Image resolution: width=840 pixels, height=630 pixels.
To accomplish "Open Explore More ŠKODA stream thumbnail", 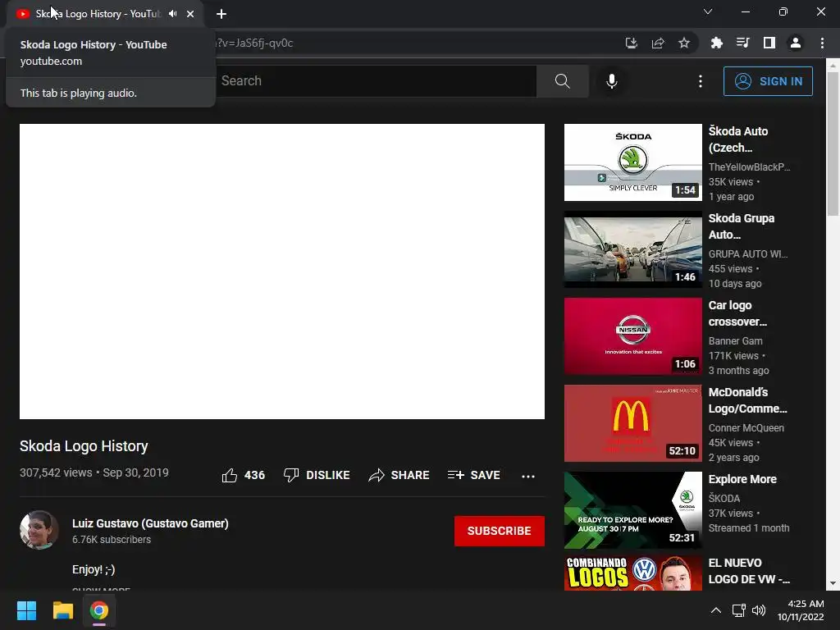I will 632,510.
